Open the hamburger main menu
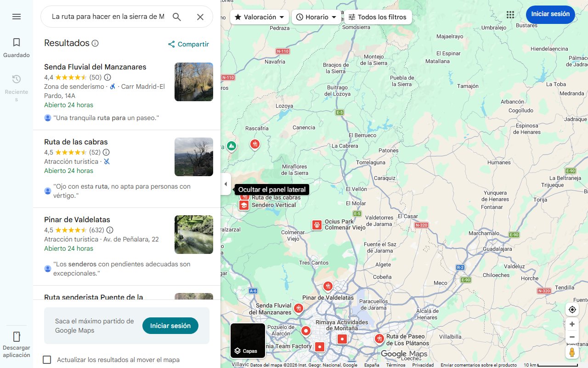This screenshot has height=368, width=588. pyautogui.click(x=17, y=17)
